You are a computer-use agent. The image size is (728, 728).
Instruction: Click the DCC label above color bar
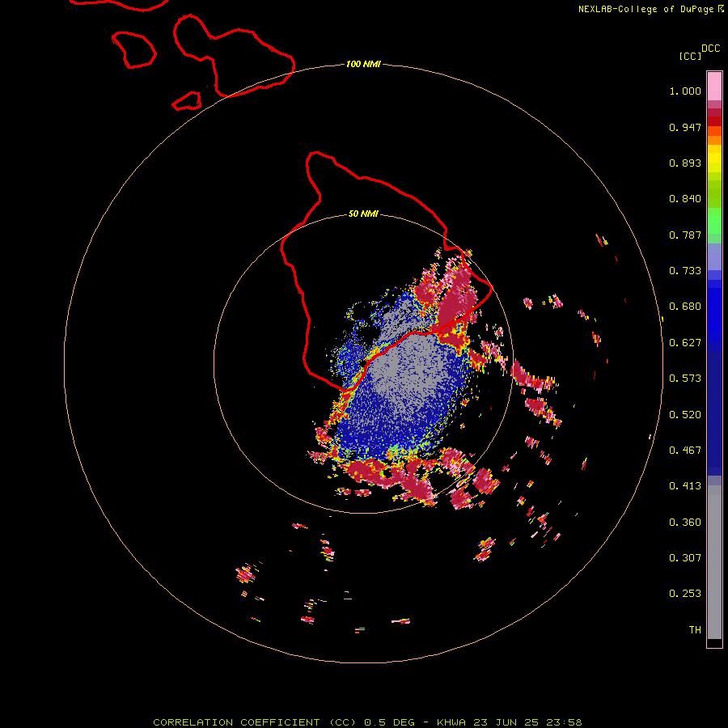click(710, 49)
